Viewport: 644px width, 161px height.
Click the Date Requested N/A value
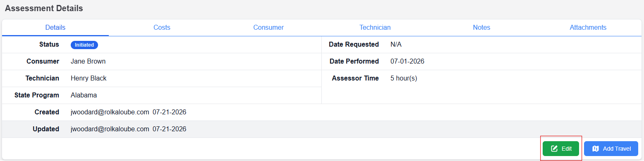tap(396, 45)
